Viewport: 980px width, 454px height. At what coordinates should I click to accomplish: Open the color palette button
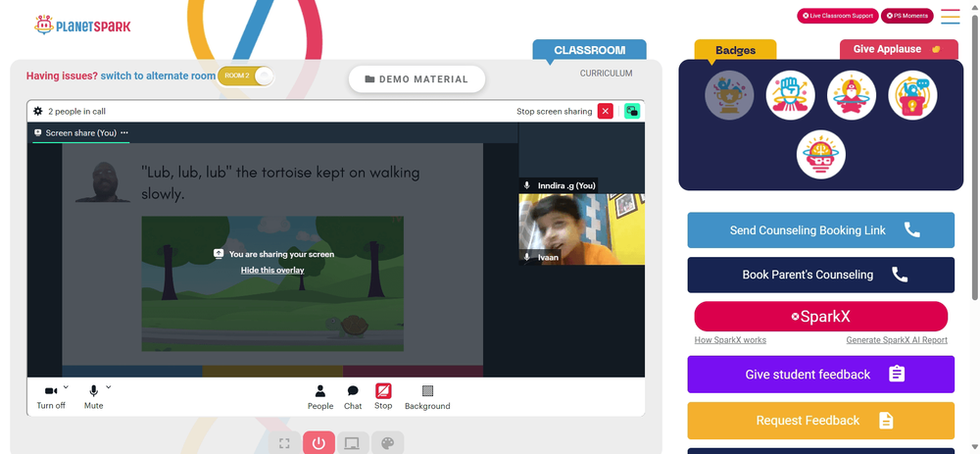387,443
